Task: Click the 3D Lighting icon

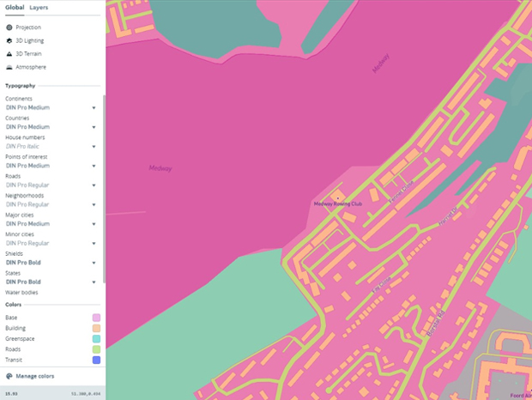Action: tap(9, 40)
